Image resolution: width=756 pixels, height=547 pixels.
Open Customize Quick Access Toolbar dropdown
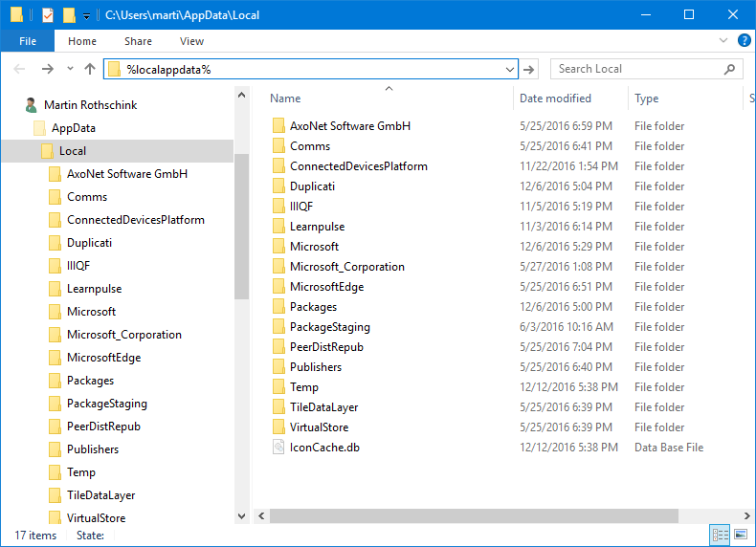pos(86,16)
